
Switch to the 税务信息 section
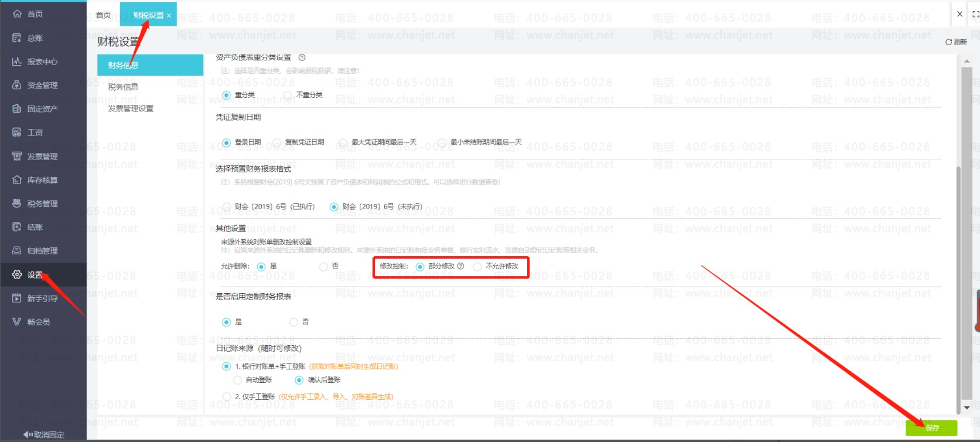(x=123, y=87)
